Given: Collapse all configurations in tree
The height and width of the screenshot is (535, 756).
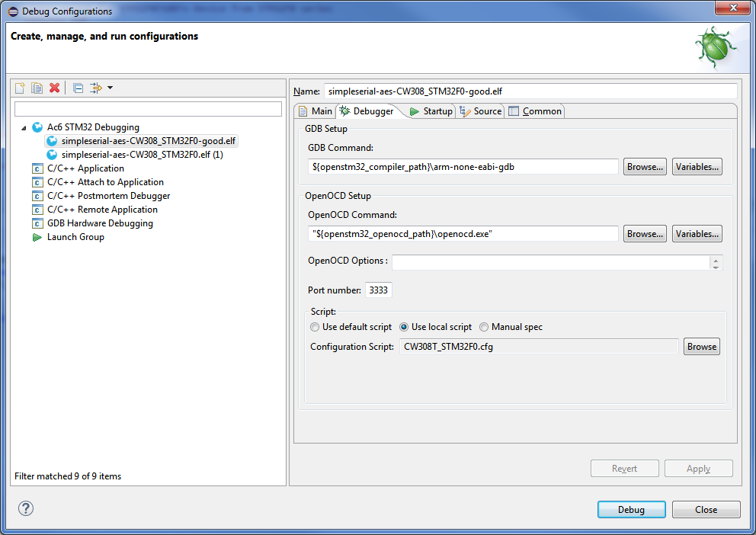Looking at the screenshot, I should tap(78, 88).
